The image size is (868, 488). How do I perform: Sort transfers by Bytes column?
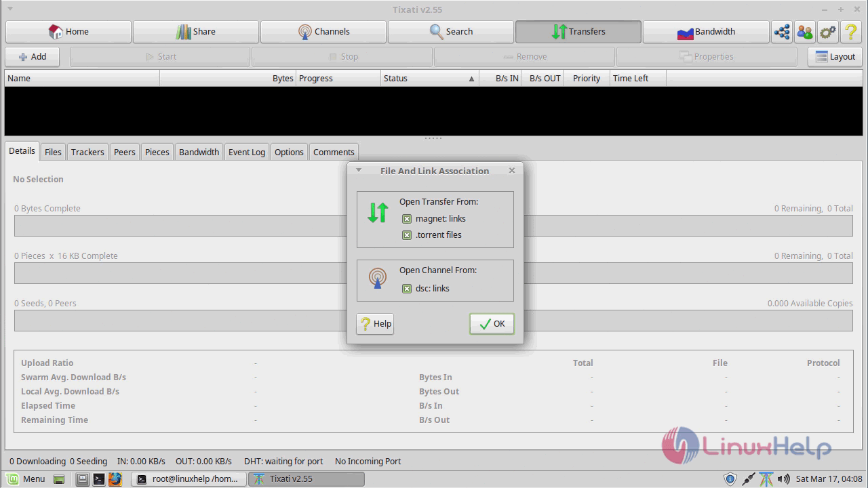coord(228,79)
